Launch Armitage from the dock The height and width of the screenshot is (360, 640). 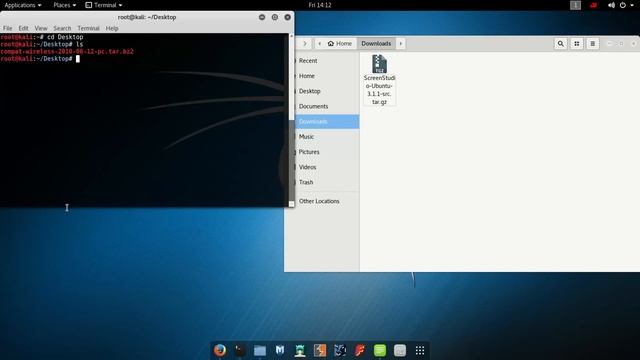(300, 350)
